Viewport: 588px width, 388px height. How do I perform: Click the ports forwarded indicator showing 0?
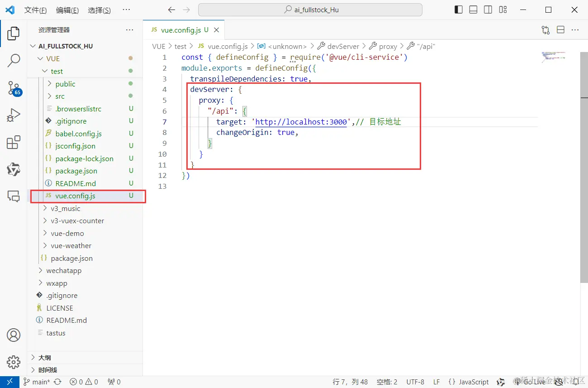[x=114, y=382]
